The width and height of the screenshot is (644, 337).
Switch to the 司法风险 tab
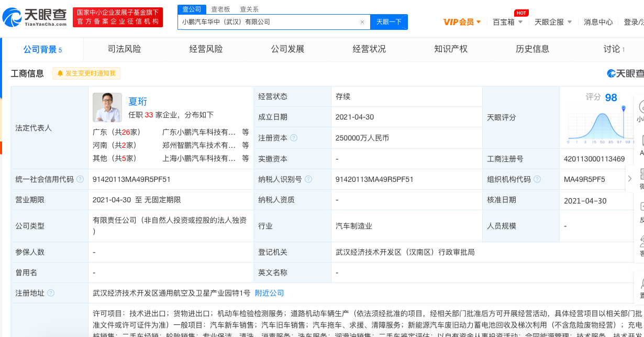[124, 49]
